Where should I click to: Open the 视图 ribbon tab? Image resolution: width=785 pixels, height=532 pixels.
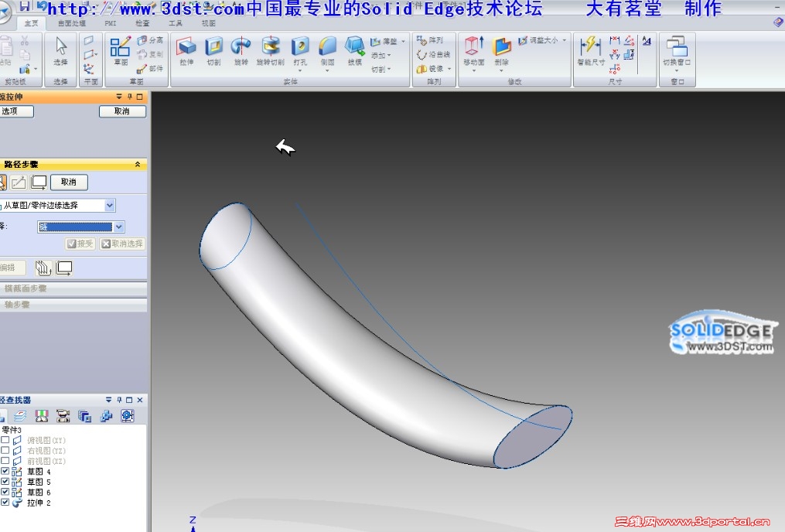click(x=208, y=23)
